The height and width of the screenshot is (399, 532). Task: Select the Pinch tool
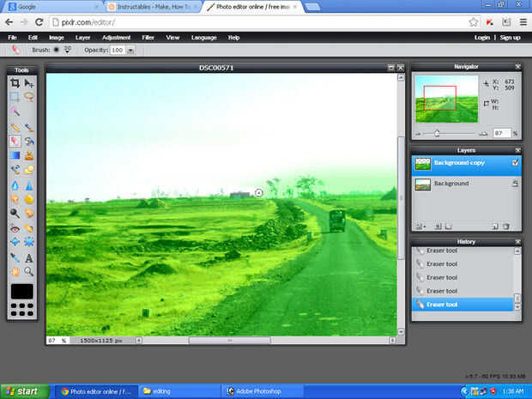(29, 242)
